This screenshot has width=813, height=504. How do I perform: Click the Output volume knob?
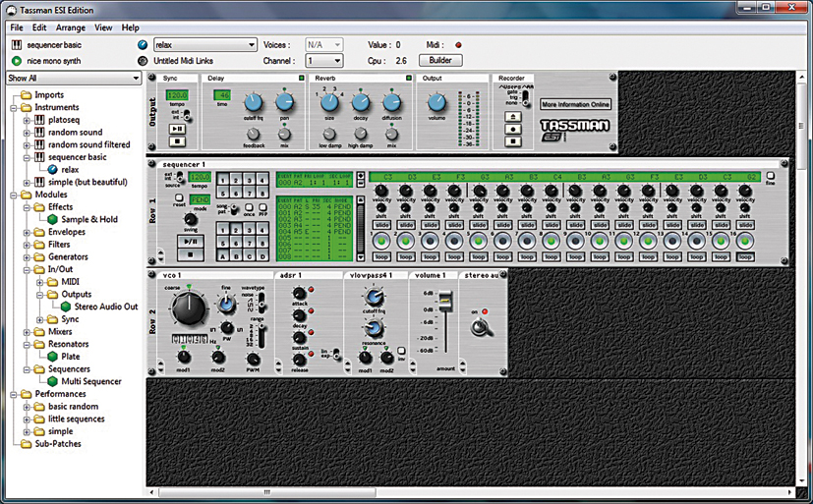[436, 103]
